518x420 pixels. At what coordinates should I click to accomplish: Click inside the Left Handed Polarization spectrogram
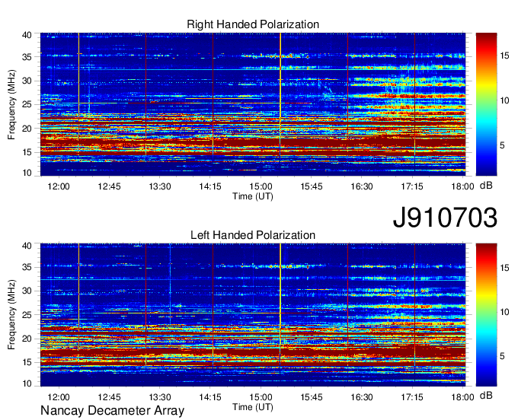click(253, 314)
